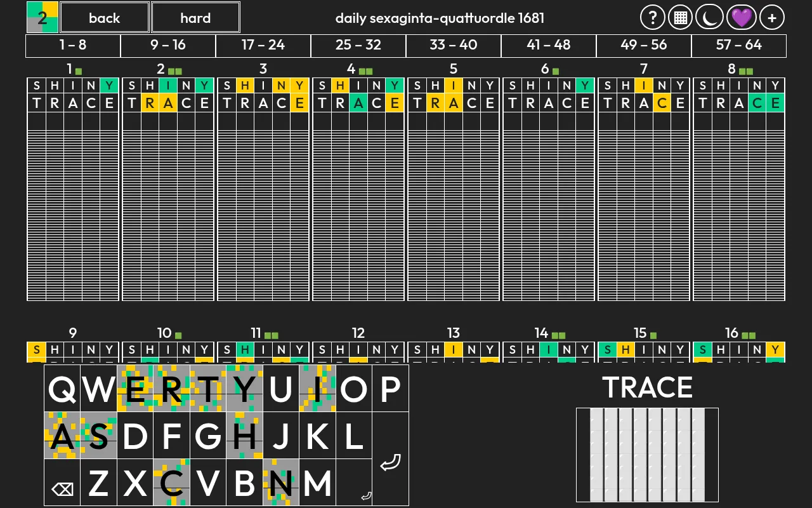Jump to boards 9 – 16 tab
Screen dimensions: 812x508
tap(168, 46)
